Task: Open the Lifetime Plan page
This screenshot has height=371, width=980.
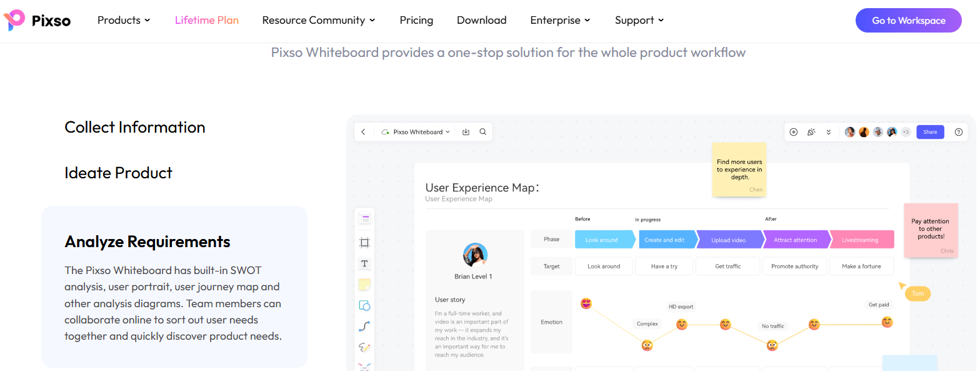Action: (207, 20)
